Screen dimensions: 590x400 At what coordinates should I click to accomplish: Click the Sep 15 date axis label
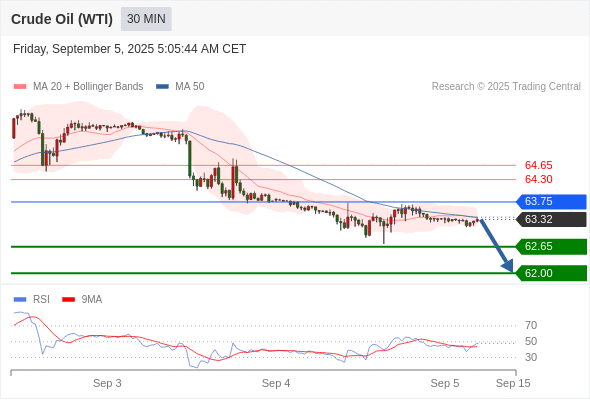click(513, 383)
